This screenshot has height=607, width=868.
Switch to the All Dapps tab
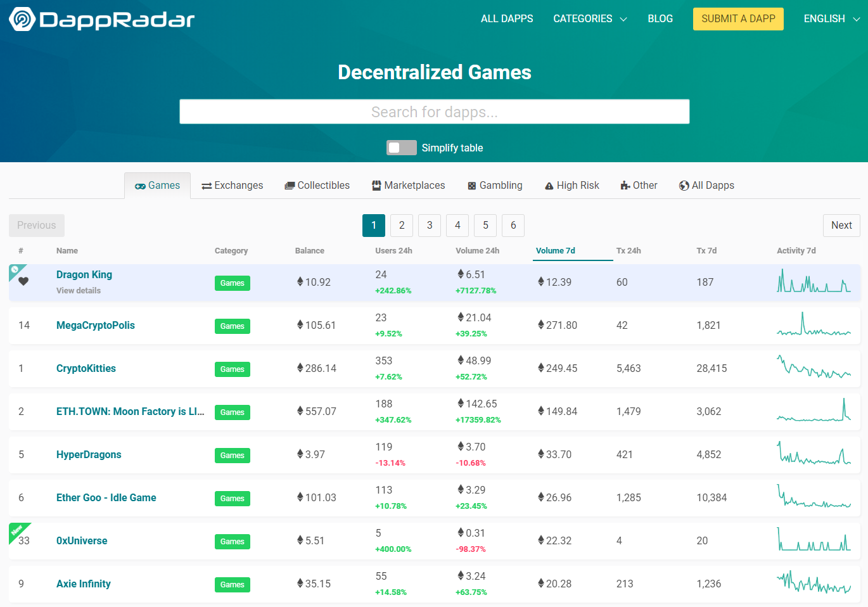point(706,186)
